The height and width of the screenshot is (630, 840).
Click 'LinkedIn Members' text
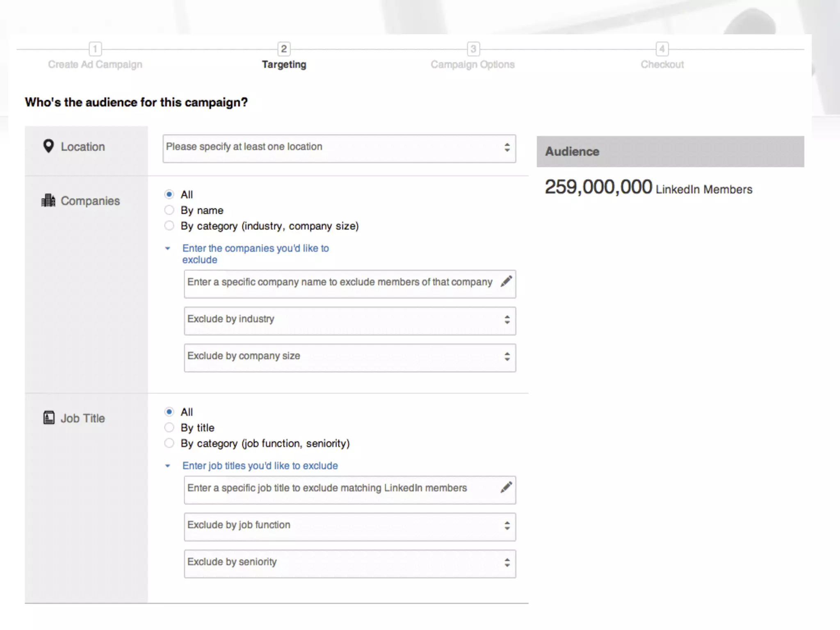click(704, 189)
